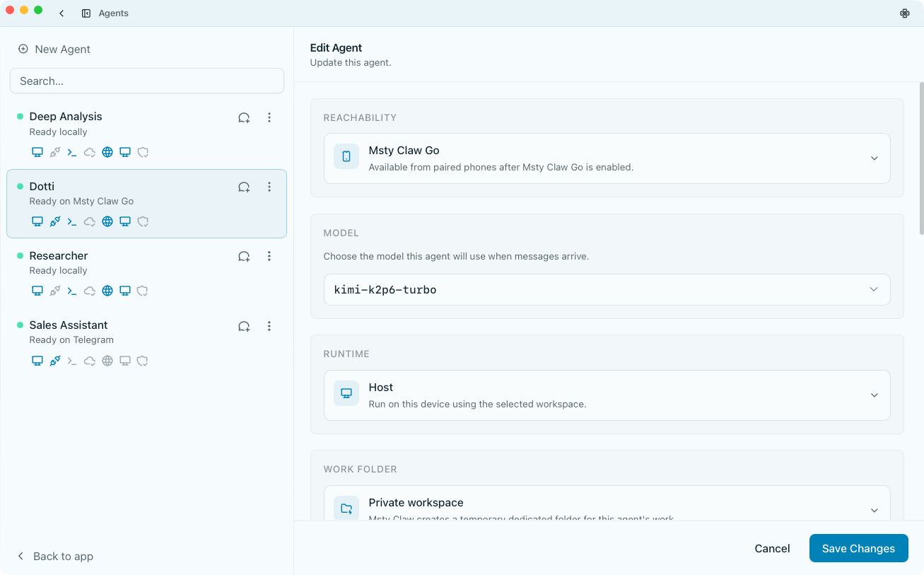Click the monitor icon beside Host runtime
This screenshot has width=924, height=575.
click(346, 394)
